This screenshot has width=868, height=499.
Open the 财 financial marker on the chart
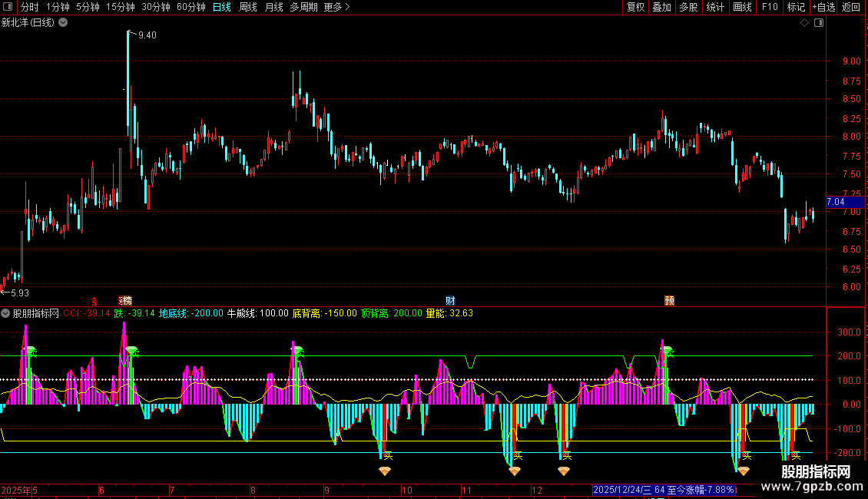pyautogui.click(x=450, y=300)
